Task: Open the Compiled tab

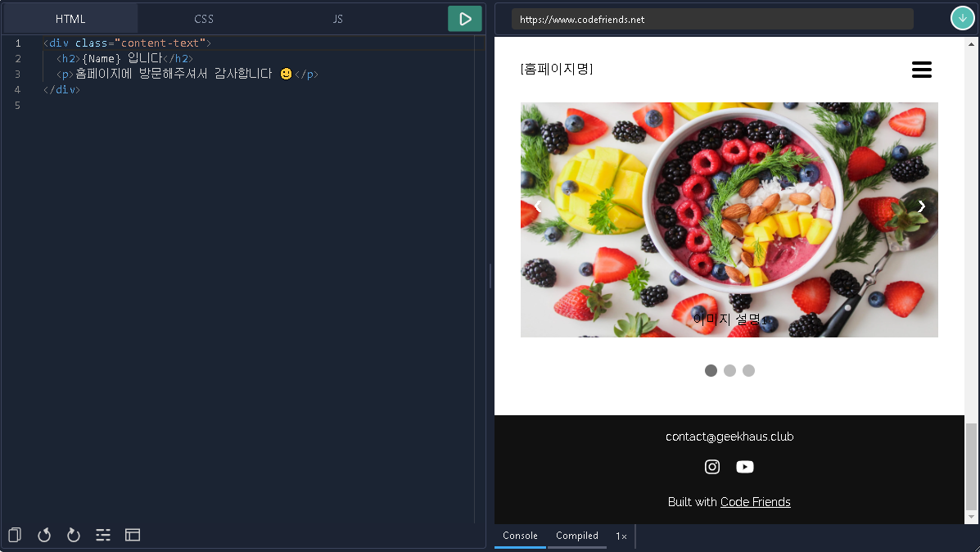Action: 577,536
